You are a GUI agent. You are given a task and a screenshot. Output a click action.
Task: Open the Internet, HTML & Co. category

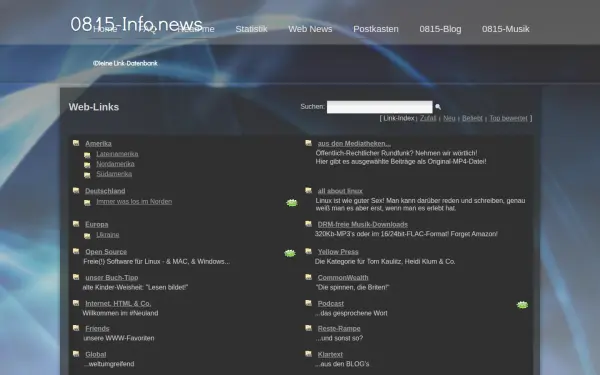click(x=118, y=303)
